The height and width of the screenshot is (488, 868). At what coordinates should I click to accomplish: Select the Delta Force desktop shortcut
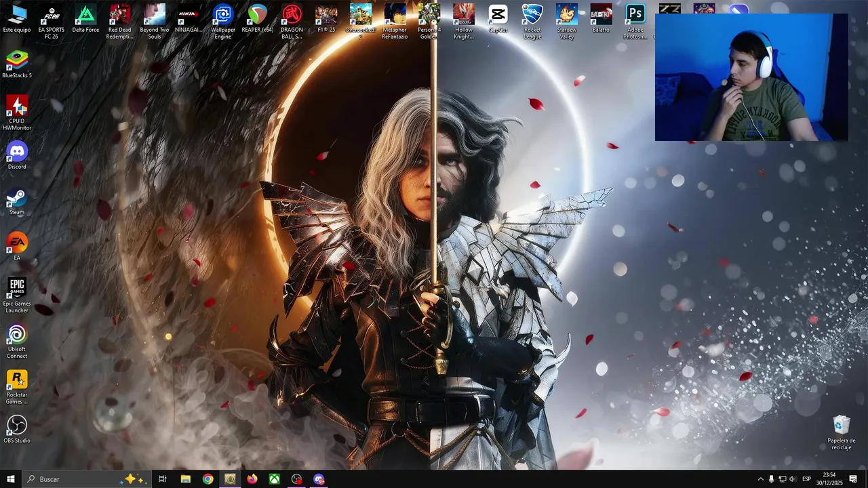[85, 19]
